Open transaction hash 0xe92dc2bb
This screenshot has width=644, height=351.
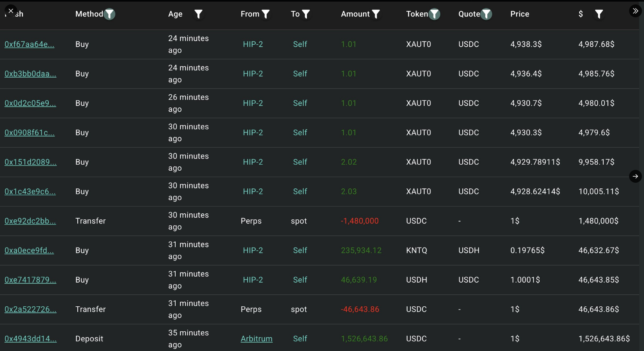30,221
